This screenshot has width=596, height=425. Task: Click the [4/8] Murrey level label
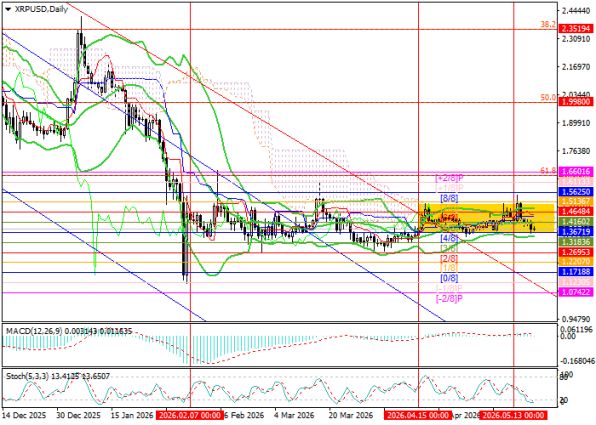click(x=449, y=238)
